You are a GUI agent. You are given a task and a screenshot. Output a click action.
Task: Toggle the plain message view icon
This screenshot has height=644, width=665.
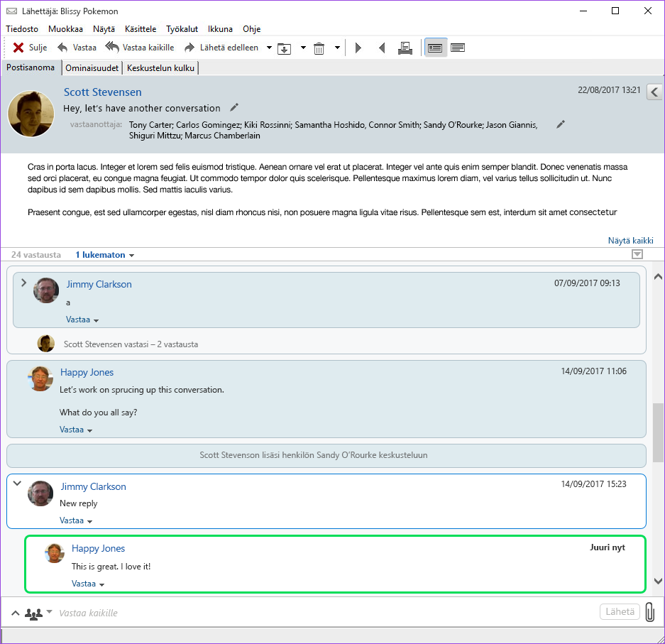click(458, 48)
